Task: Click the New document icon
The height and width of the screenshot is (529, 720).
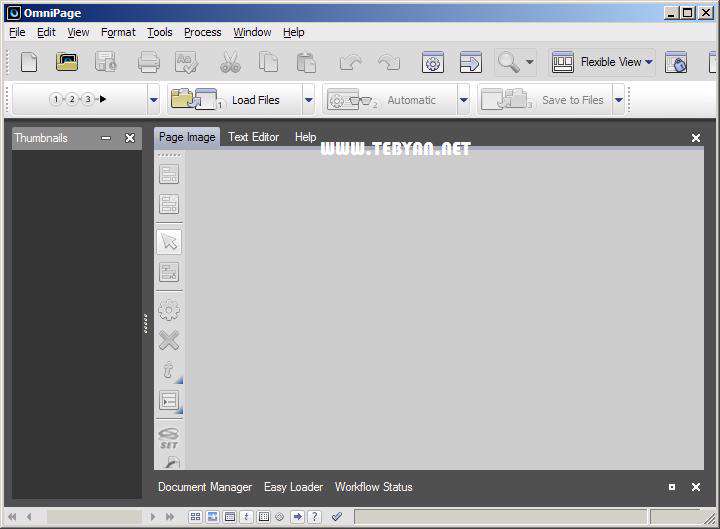Action: pyautogui.click(x=29, y=62)
